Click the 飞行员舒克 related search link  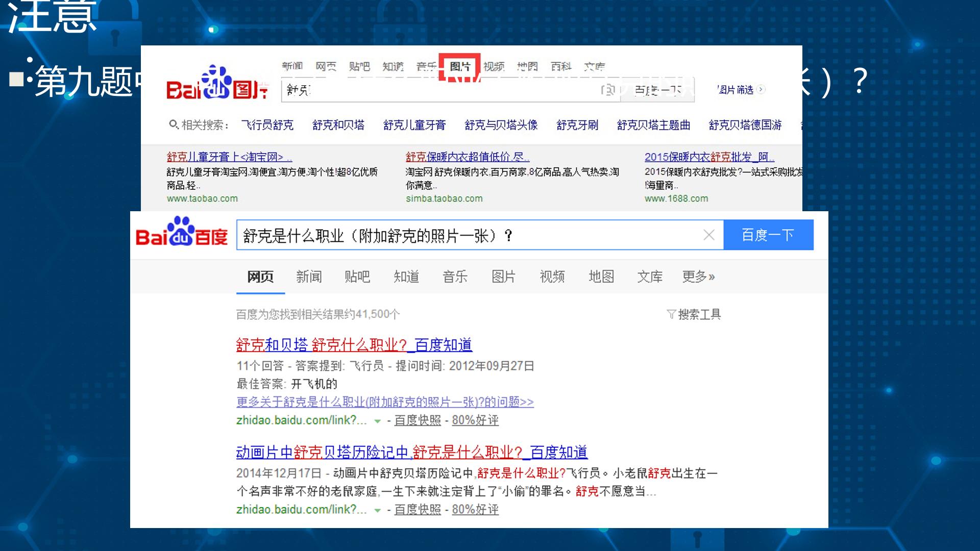click(267, 125)
